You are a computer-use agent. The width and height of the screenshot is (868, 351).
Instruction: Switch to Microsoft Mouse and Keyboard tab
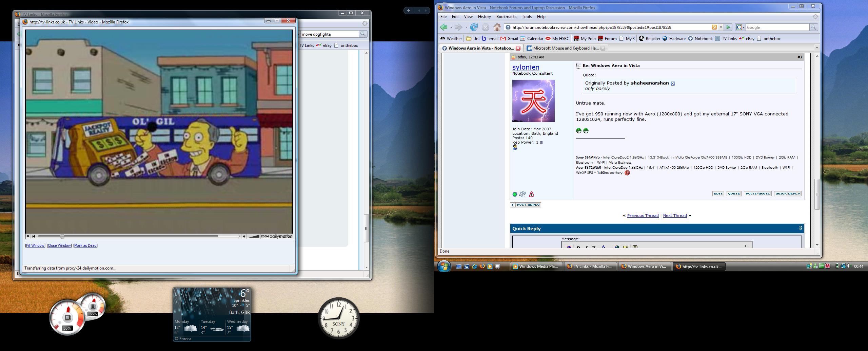[x=566, y=48]
